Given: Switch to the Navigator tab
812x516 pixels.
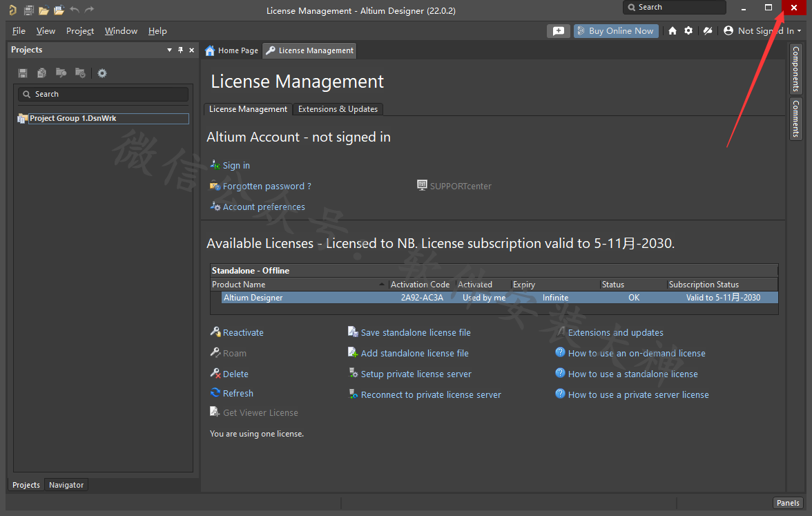Looking at the screenshot, I should (66, 485).
